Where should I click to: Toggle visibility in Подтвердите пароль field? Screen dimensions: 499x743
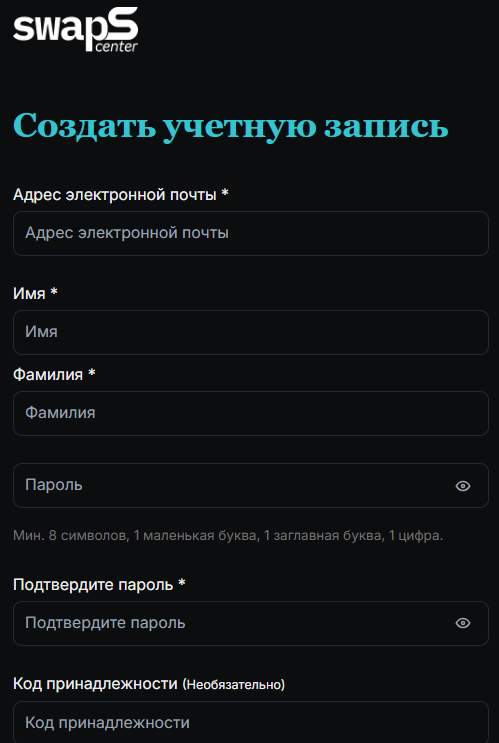pos(463,623)
